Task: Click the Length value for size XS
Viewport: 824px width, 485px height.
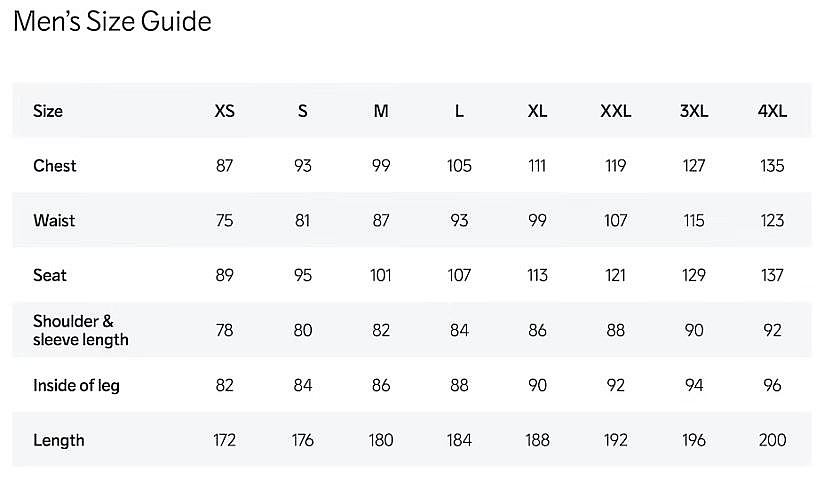Action: click(x=225, y=440)
